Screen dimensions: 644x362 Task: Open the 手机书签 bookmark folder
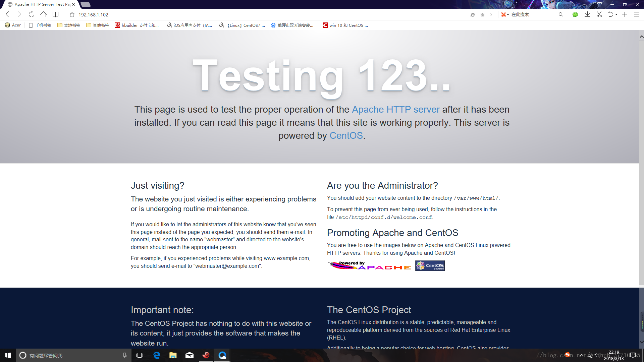(40, 25)
